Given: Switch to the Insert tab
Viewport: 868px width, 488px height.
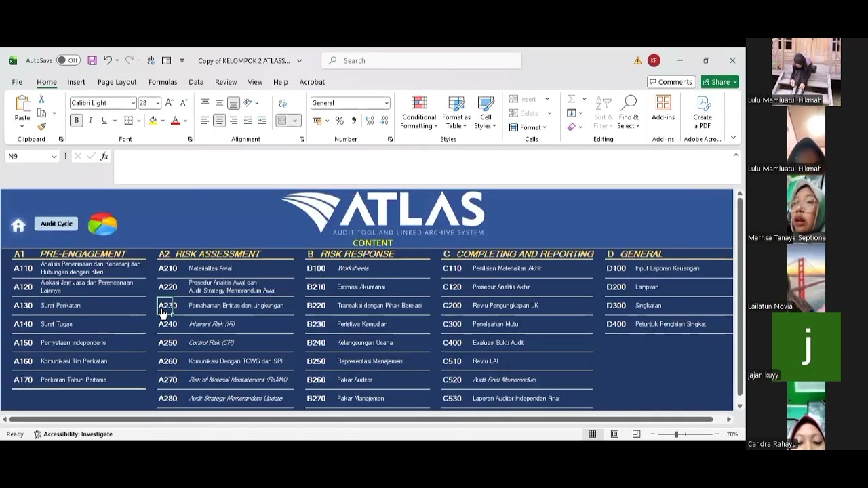Looking at the screenshot, I should (x=76, y=82).
